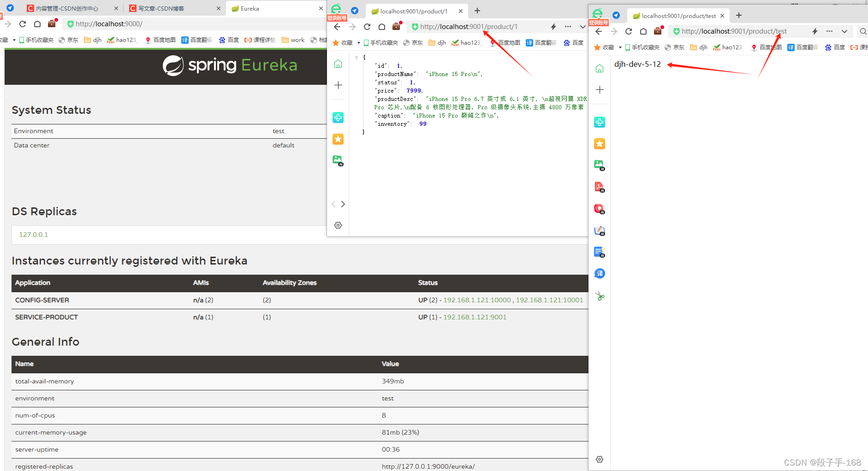868x471 pixels.
Task: Open home page in product/1 window toolbar
Action: [x=382, y=27]
